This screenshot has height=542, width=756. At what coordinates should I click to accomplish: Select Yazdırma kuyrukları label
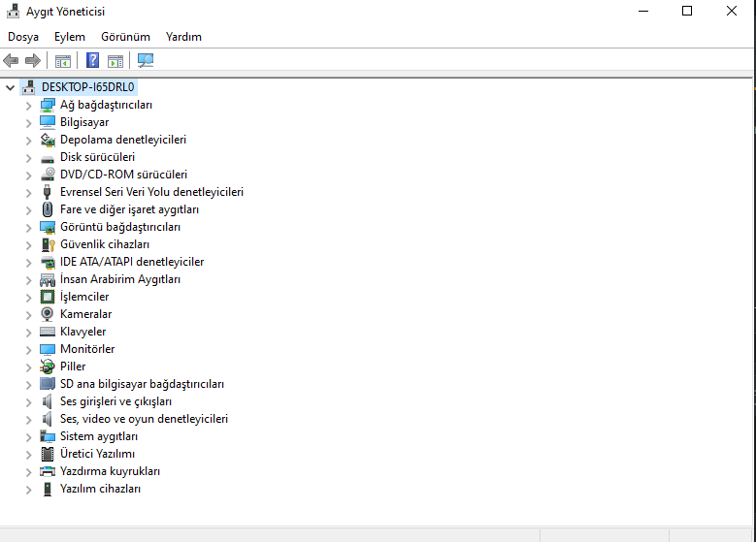pyautogui.click(x=110, y=471)
